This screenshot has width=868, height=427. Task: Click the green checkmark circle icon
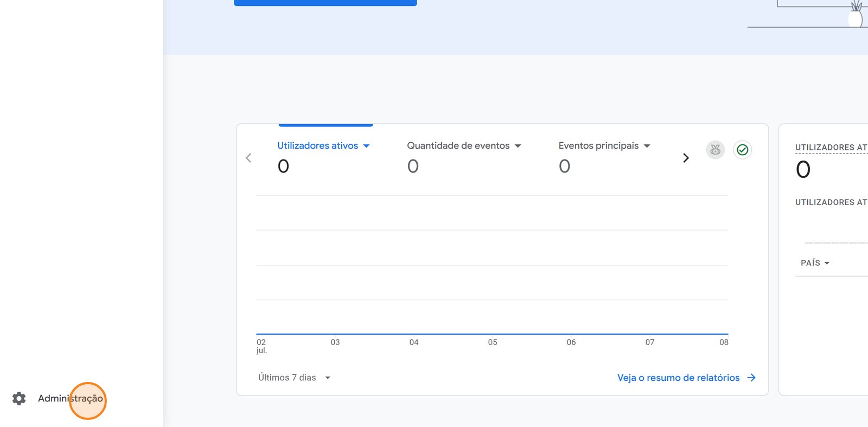coord(742,150)
